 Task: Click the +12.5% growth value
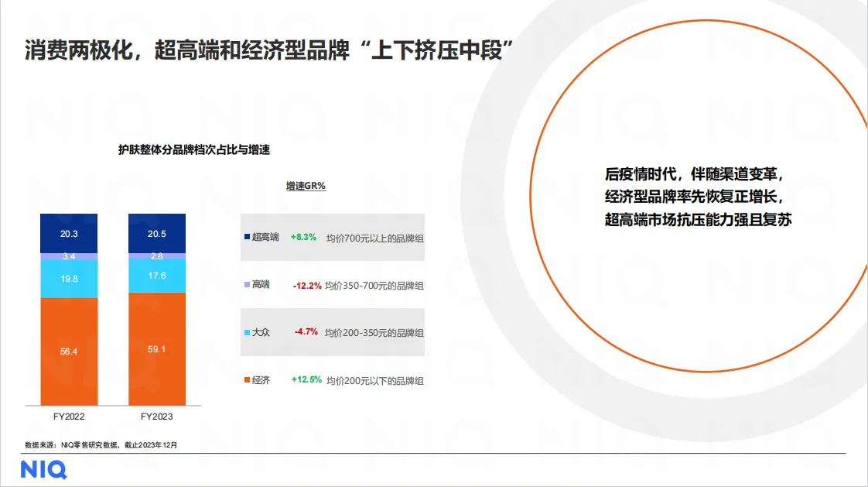tap(306, 379)
